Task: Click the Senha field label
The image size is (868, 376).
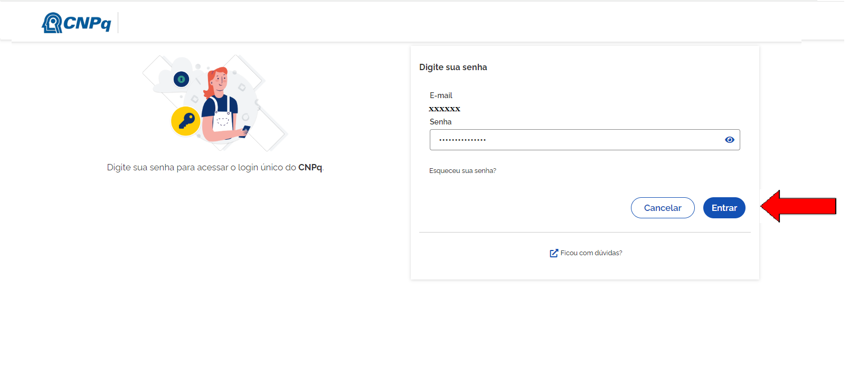Action: (440, 122)
